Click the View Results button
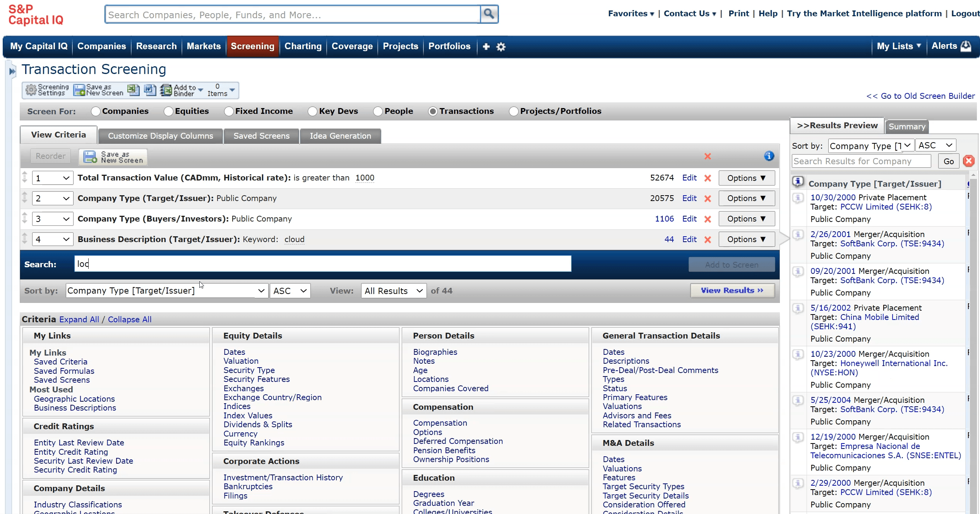Image resolution: width=980 pixels, height=514 pixels. [732, 291]
